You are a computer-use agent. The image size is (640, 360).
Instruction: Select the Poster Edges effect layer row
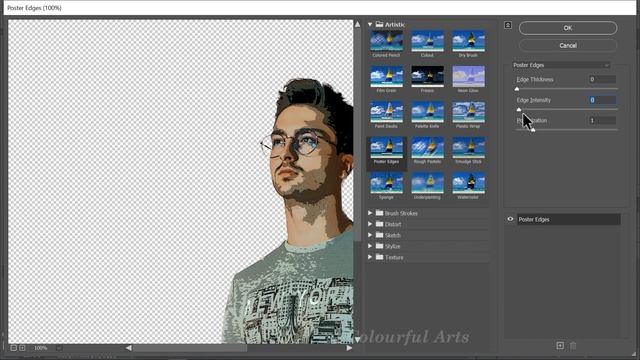569,220
